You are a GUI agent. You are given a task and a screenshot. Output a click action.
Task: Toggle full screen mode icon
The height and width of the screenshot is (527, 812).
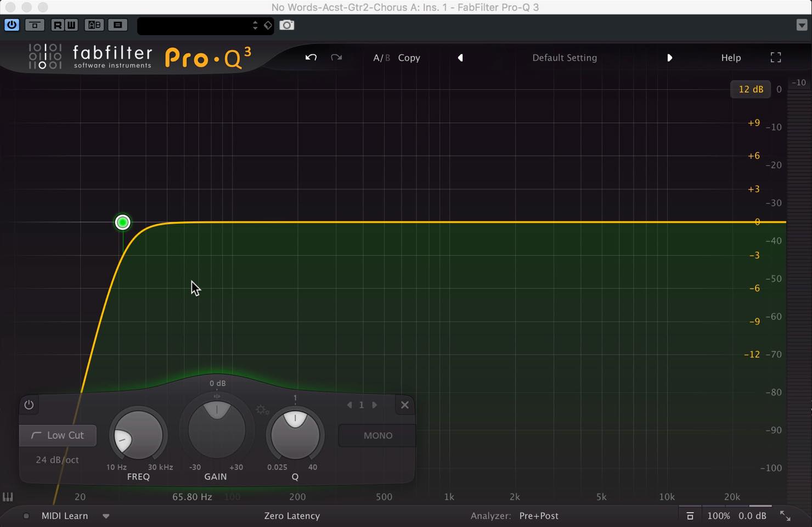[x=776, y=58]
